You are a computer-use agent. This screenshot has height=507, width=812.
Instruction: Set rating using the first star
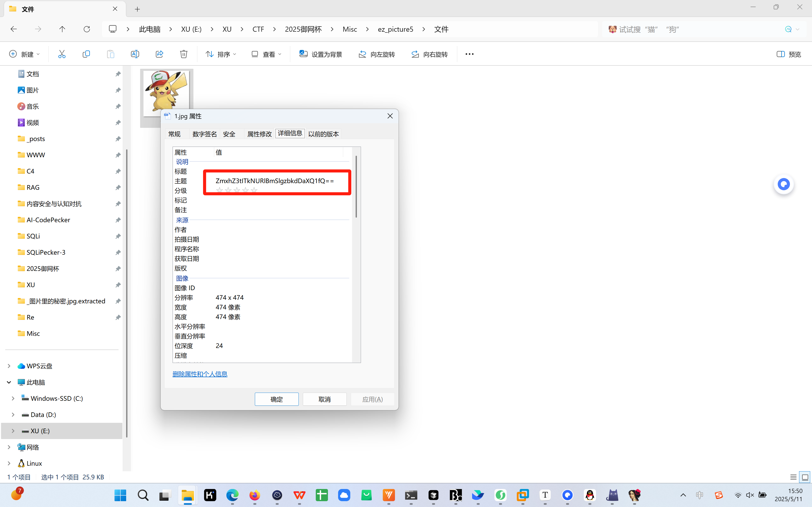220,190
